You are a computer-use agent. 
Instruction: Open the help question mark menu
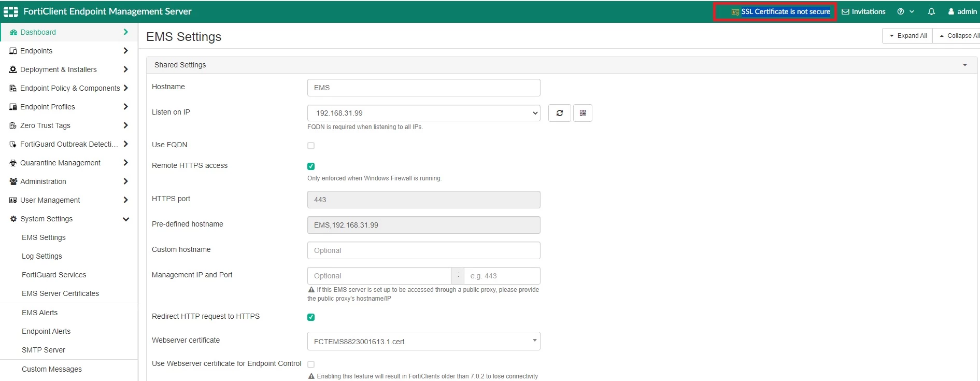(x=906, y=11)
